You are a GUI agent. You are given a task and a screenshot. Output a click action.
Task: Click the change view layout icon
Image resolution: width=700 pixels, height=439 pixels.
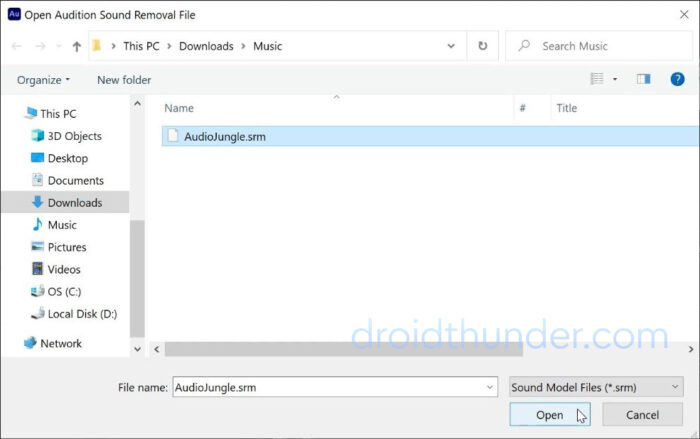click(x=597, y=79)
